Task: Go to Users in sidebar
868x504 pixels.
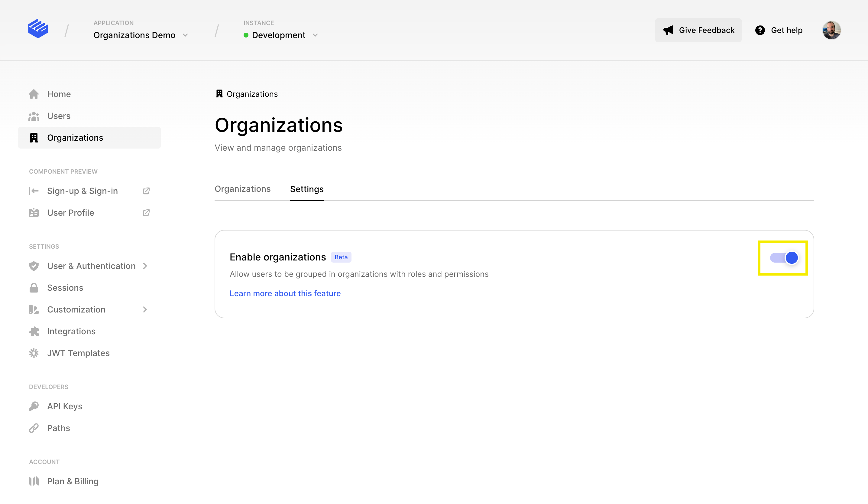Action: pyautogui.click(x=59, y=116)
